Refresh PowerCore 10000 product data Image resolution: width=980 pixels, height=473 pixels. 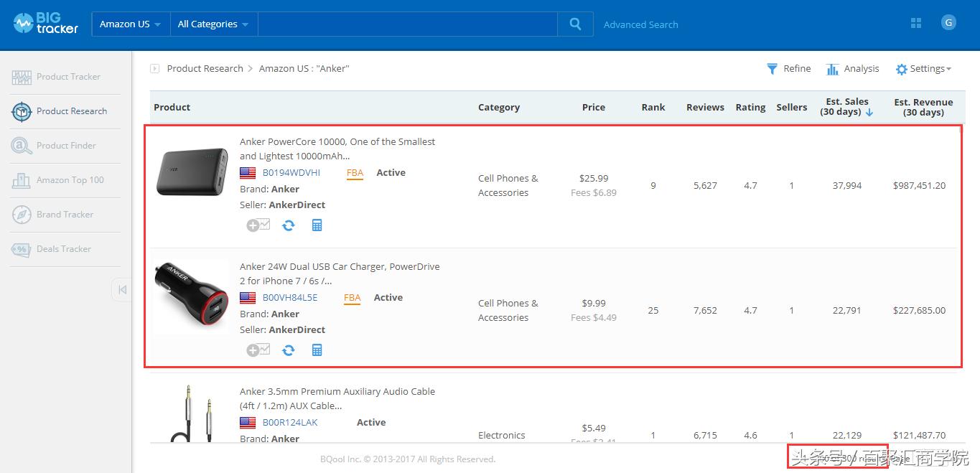tap(289, 225)
